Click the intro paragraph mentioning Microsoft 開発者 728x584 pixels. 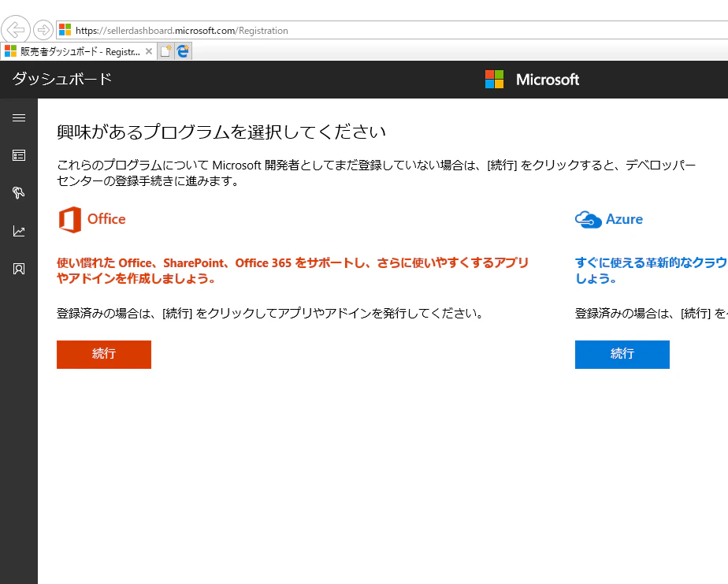coord(377,173)
